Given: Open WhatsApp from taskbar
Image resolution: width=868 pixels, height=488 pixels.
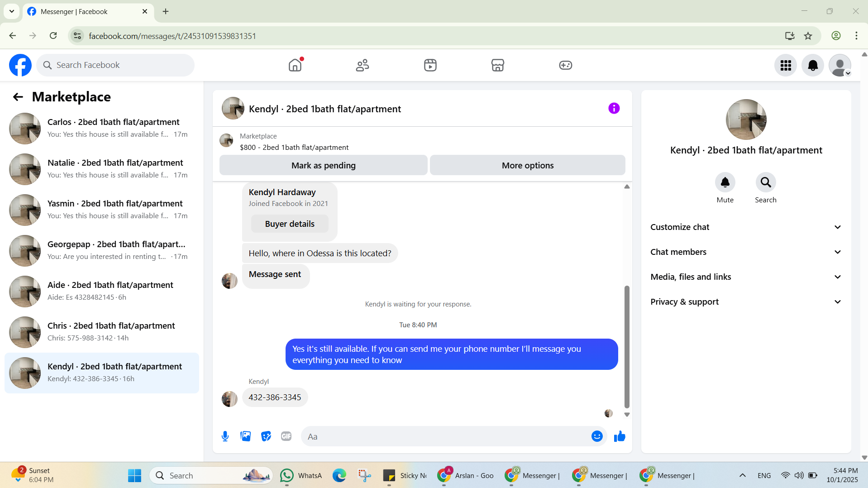Looking at the screenshot, I should pos(301,476).
